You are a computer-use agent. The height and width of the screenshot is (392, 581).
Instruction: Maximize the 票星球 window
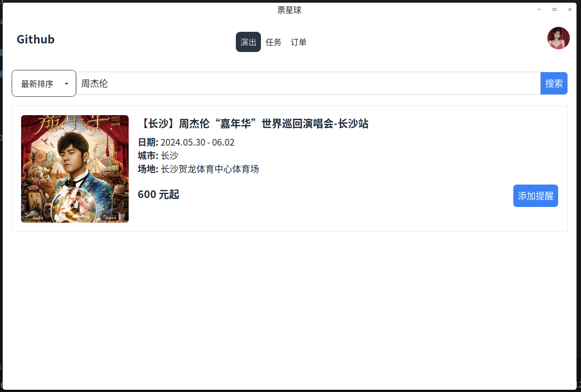tap(555, 9)
